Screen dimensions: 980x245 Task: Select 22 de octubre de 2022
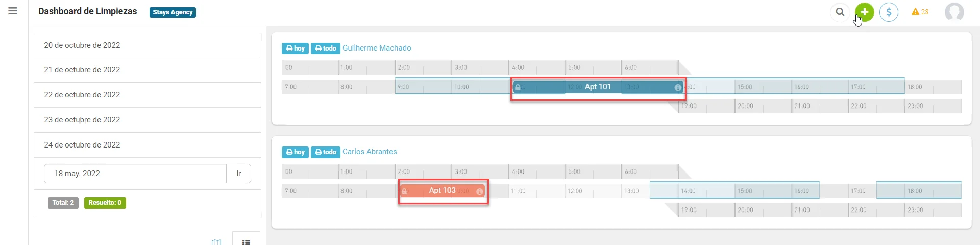point(82,95)
